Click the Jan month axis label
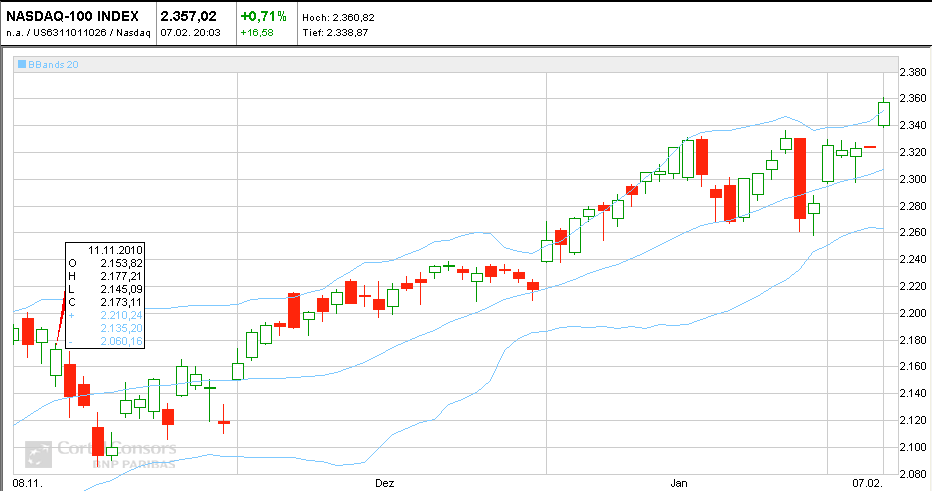This screenshot has height=491, width=932. point(679,483)
